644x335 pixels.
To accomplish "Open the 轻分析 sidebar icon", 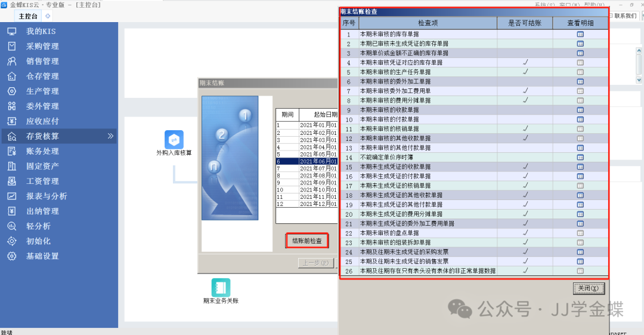I will tap(12, 226).
